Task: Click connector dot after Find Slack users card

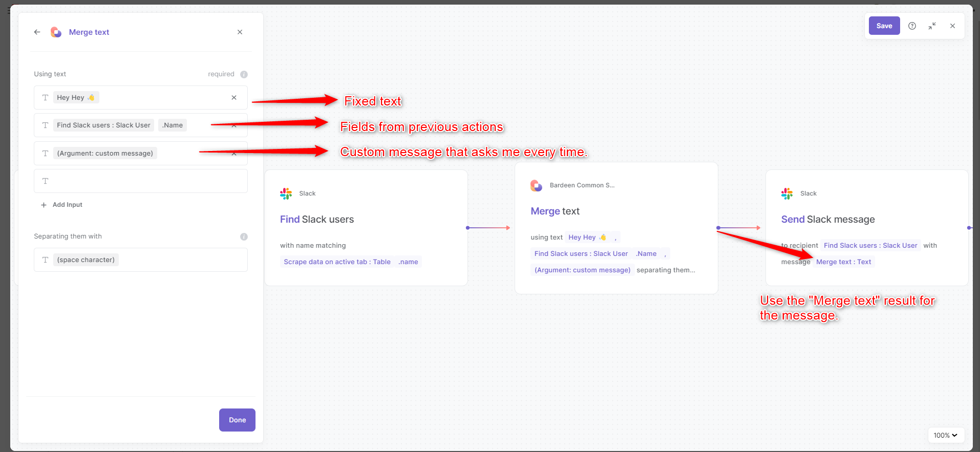Action: (467, 228)
